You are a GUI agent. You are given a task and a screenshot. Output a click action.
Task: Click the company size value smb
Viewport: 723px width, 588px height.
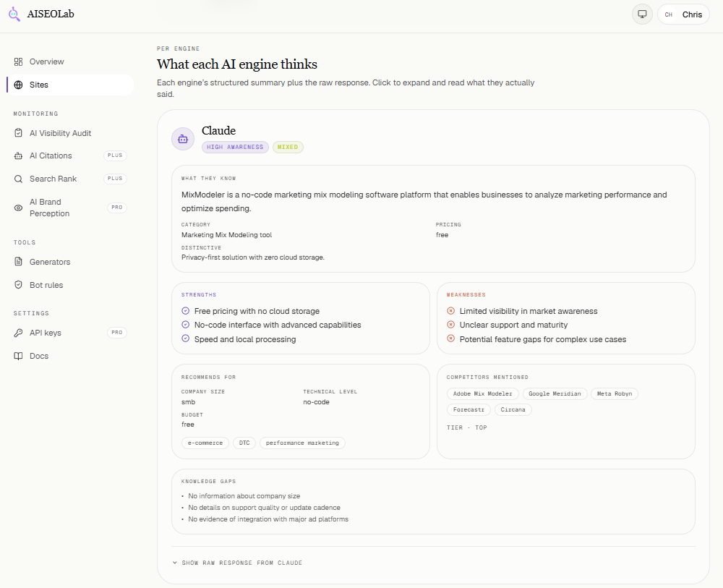point(188,402)
